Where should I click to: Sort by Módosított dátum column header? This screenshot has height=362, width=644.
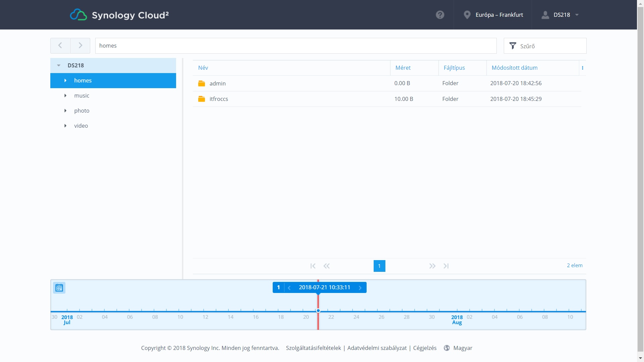(514, 68)
